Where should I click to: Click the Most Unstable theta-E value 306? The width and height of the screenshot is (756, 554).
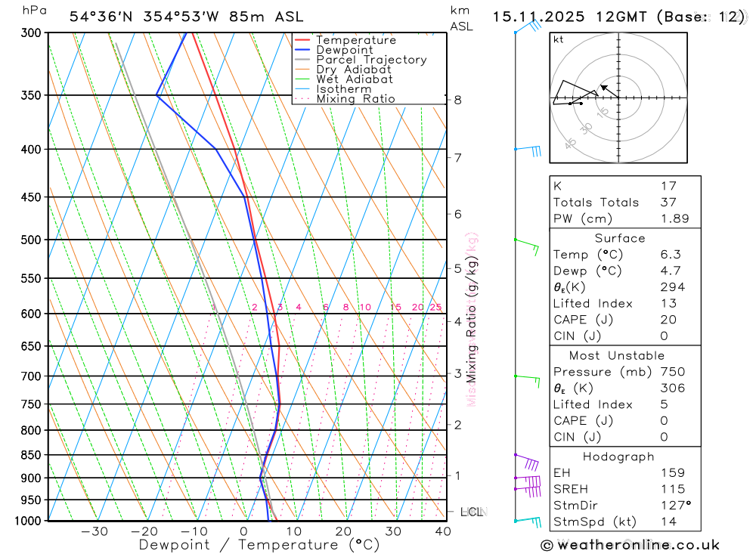673,388
